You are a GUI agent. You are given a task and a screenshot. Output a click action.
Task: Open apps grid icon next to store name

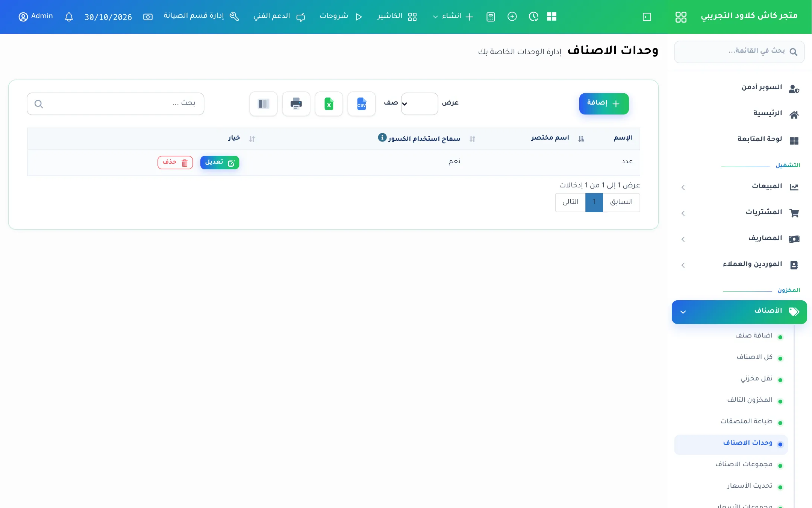681,17
